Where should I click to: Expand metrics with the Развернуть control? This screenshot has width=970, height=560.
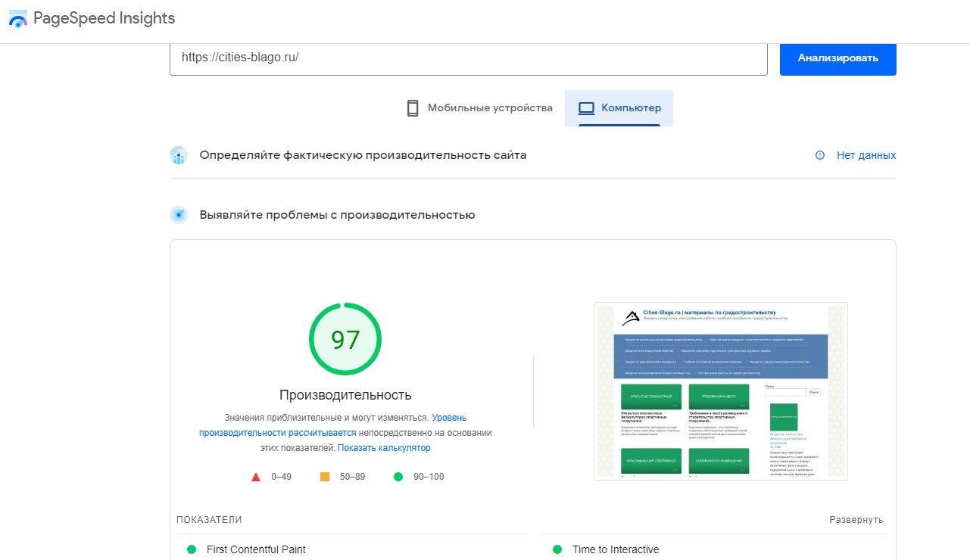856,520
